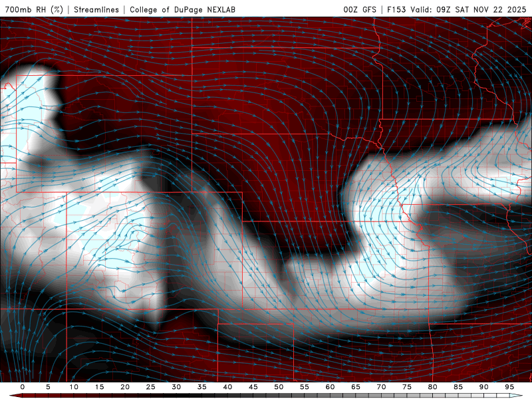This screenshot has width=532, height=399.
Task: Click the colorbar label '55'
Action: point(305,387)
